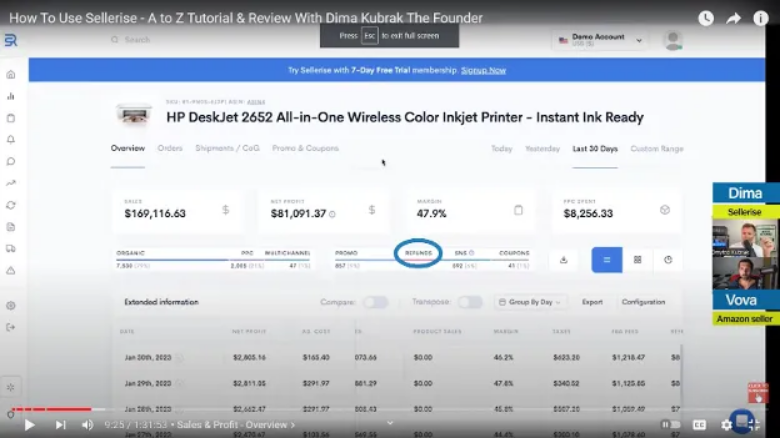The width and height of the screenshot is (780, 438).
Task: Switch to the Orders tab
Action: click(170, 148)
